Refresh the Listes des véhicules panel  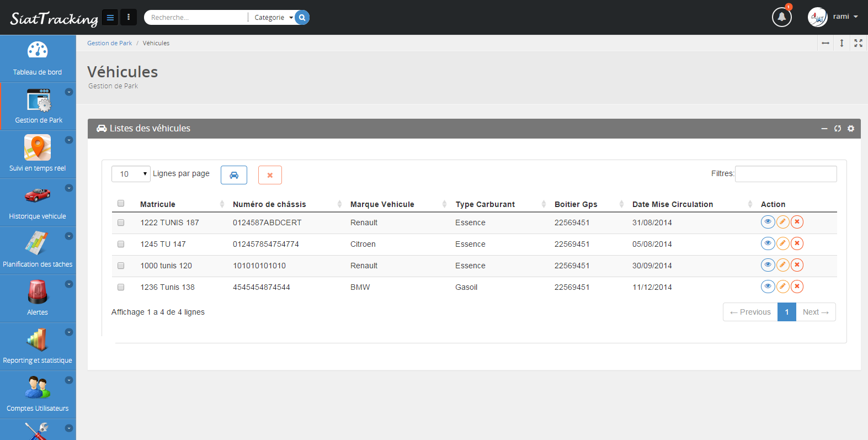(838, 129)
